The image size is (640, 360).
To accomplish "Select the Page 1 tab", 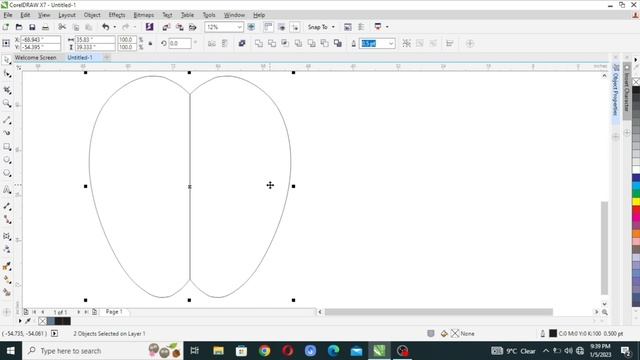I will pyautogui.click(x=114, y=312).
